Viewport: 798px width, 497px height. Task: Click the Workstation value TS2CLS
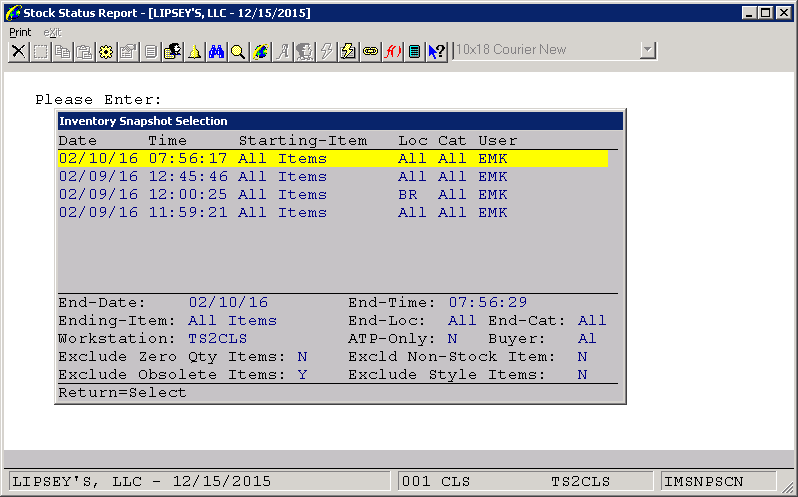pyautogui.click(x=218, y=339)
